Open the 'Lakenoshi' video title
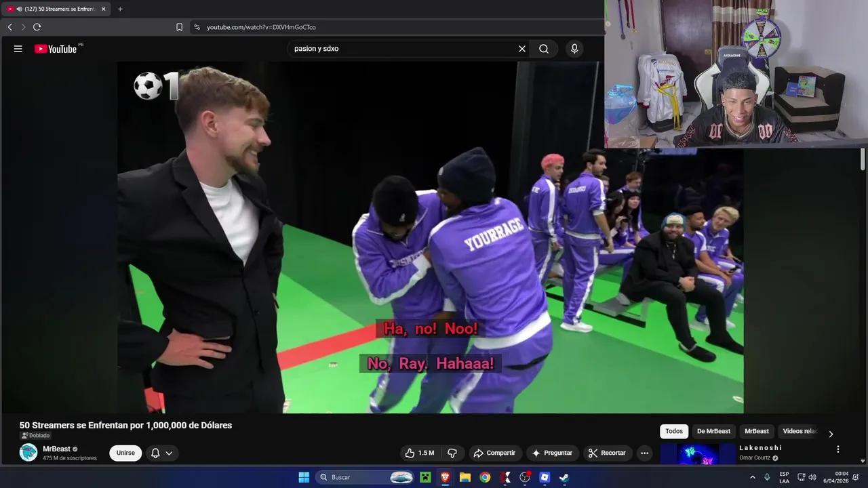 [760, 448]
